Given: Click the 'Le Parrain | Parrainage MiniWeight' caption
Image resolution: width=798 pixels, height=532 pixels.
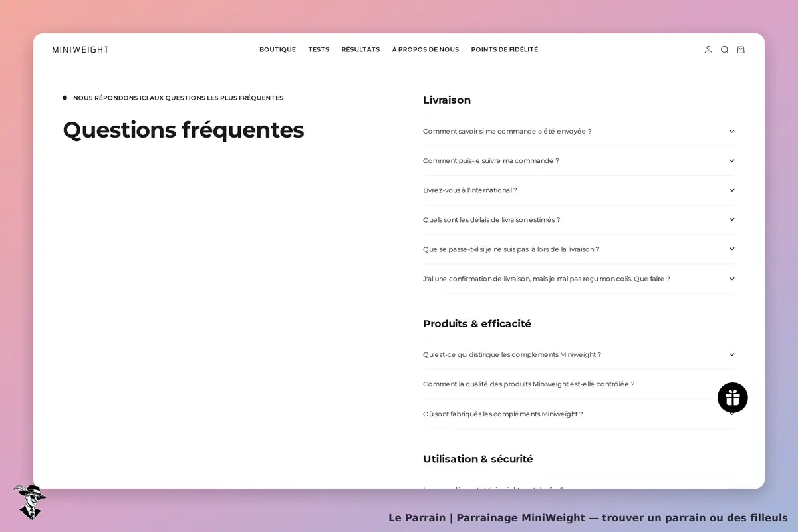Looking at the screenshot, I should pyautogui.click(x=588, y=517).
